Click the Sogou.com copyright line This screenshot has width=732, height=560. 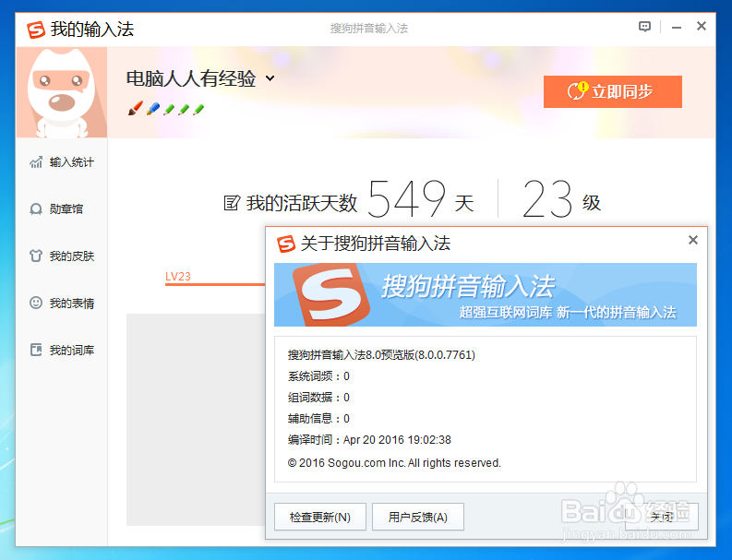(x=394, y=463)
